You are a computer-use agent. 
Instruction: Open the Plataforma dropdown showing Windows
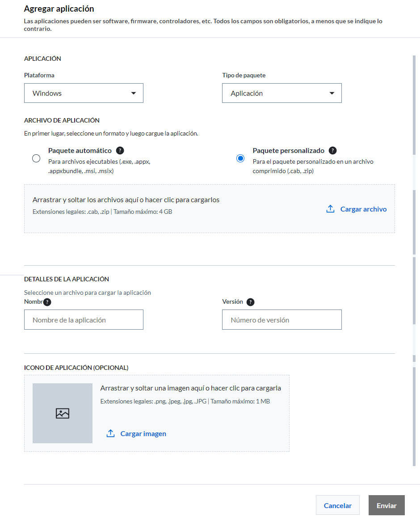coord(84,93)
